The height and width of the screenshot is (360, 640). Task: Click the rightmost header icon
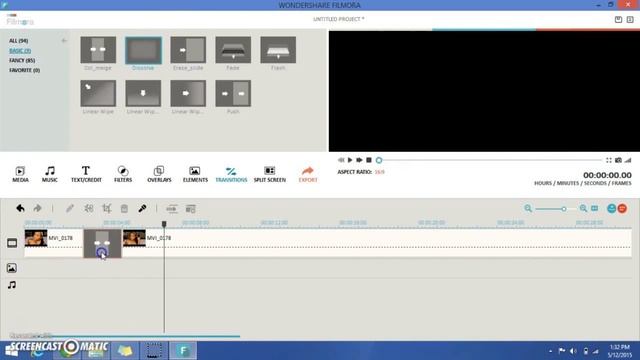tap(630, 19)
